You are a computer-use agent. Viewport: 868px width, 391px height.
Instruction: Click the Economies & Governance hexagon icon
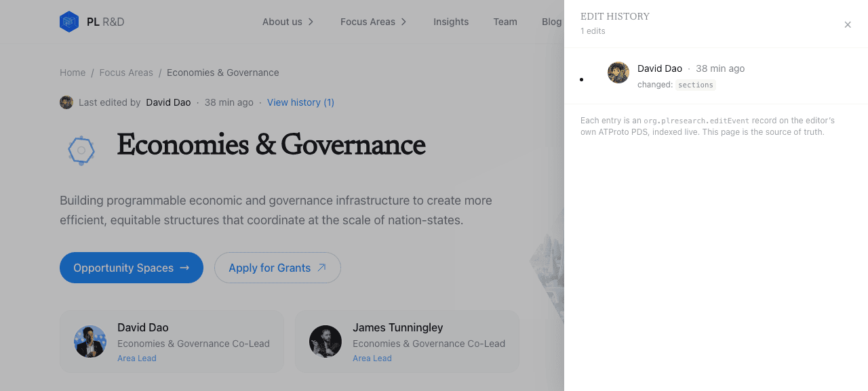(81, 150)
